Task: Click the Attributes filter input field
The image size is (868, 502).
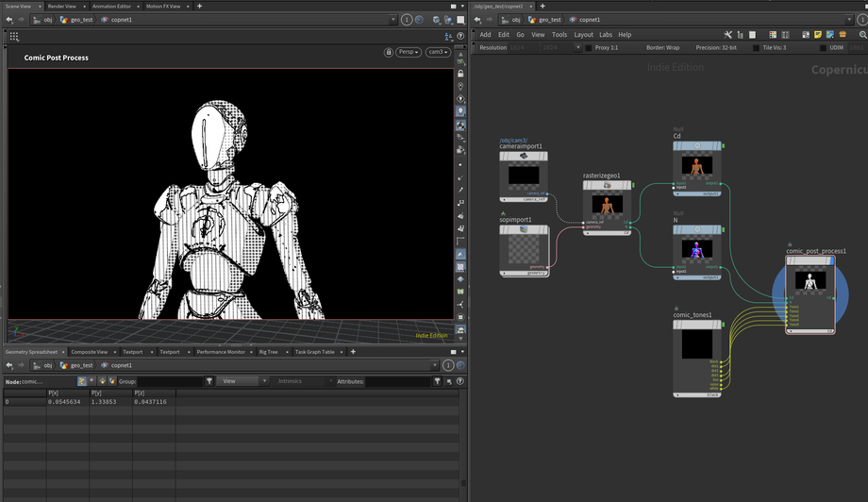Action: [x=397, y=381]
